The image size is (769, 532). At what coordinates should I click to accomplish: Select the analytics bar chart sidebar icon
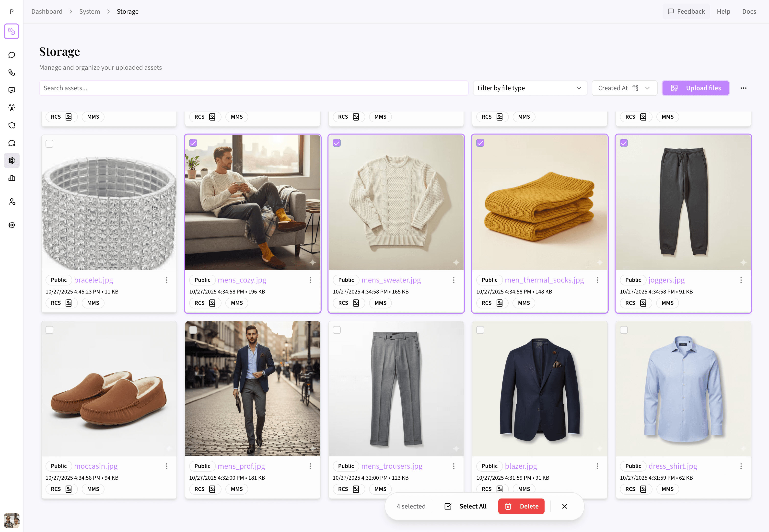click(x=12, y=178)
